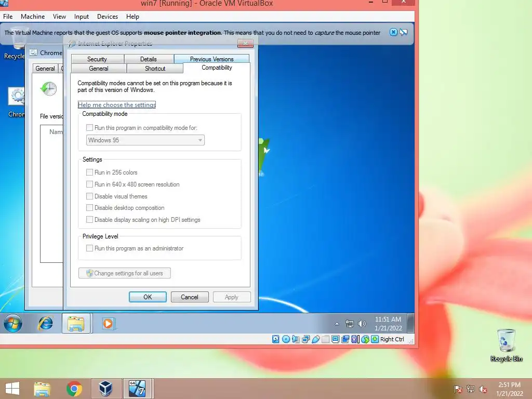Dismiss the mouse integration notification with blue X icon
This screenshot has height=399, width=532.
pos(393,32)
